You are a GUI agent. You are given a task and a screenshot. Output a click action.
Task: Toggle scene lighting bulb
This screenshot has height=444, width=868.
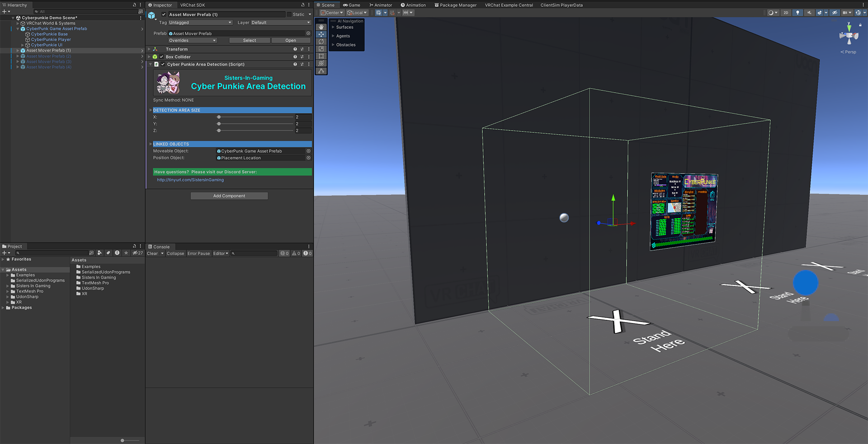797,13
